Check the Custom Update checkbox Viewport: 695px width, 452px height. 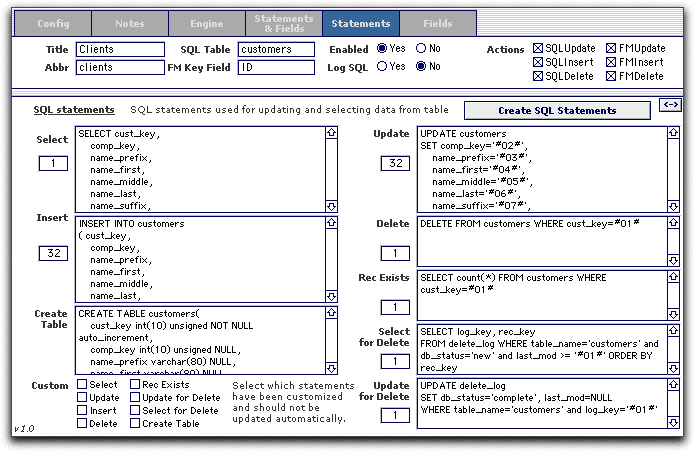(82, 397)
